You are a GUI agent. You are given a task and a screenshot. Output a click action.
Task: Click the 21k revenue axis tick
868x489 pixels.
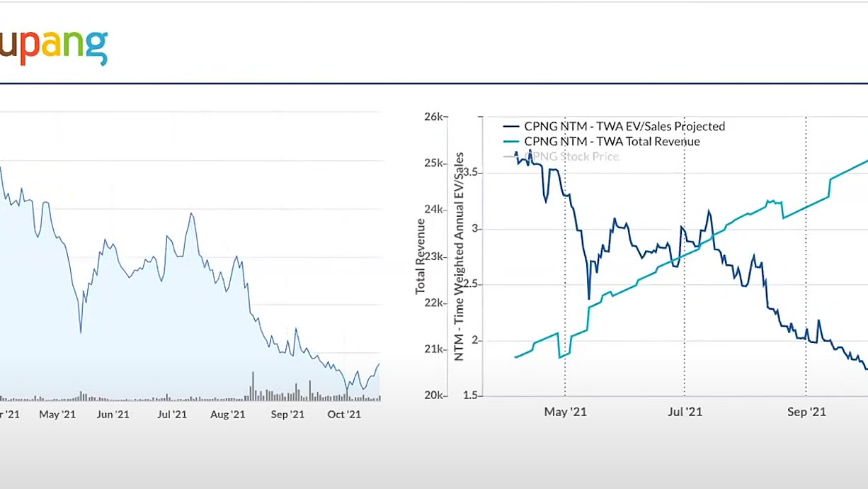434,349
